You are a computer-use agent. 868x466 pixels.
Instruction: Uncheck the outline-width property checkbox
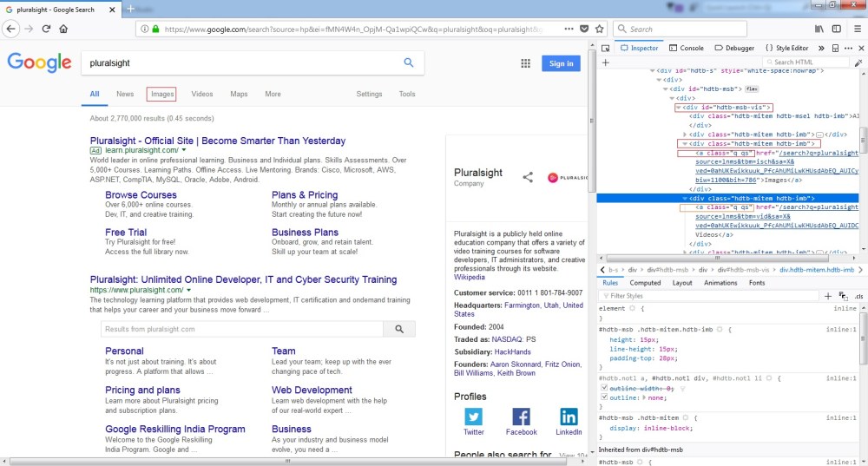(604, 388)
